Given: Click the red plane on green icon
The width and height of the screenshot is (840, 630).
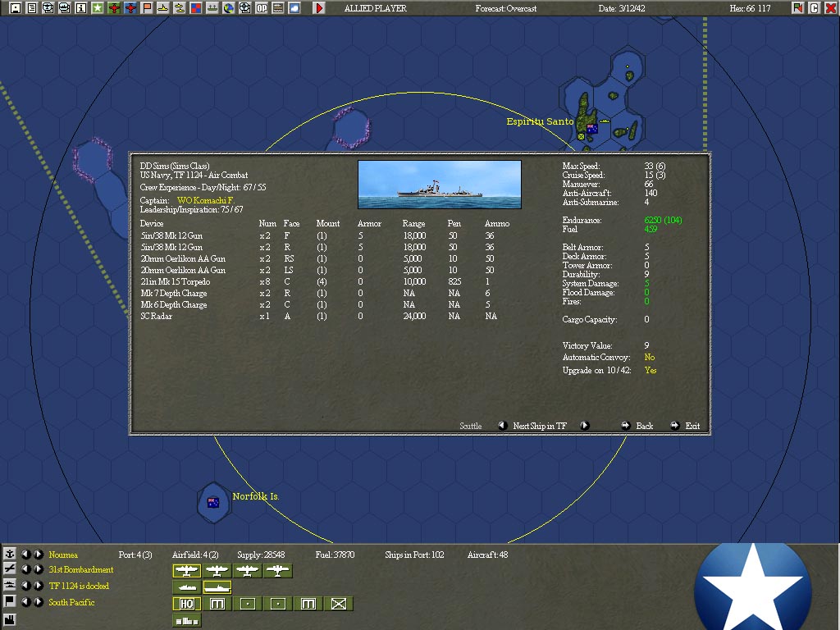Looking at the screenshot, I should (x=113, y=8).
